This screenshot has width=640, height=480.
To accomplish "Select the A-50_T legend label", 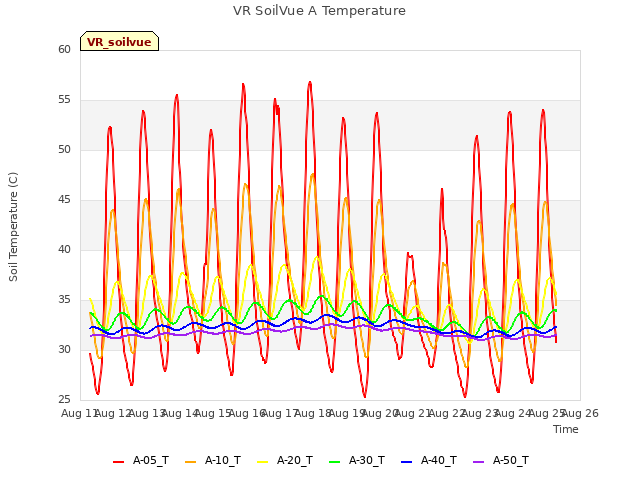I will (511, 460).
